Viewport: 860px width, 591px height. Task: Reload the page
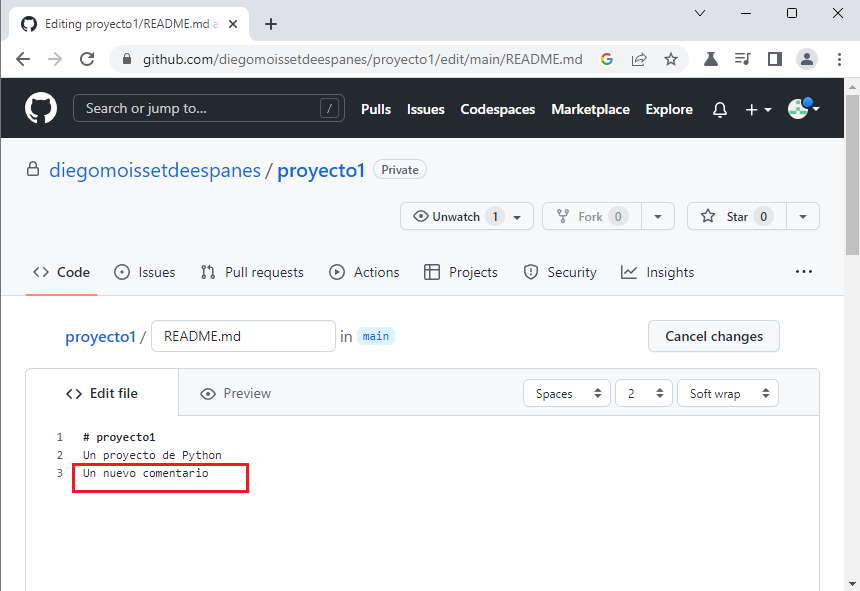(87, 59)
